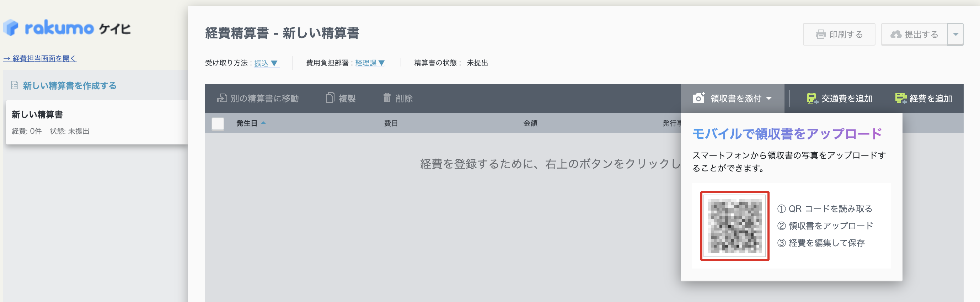Tick the select-all checkbox in table header
Image resolution: width=980 pixels, height=302 pixels.
pos(218,123)
